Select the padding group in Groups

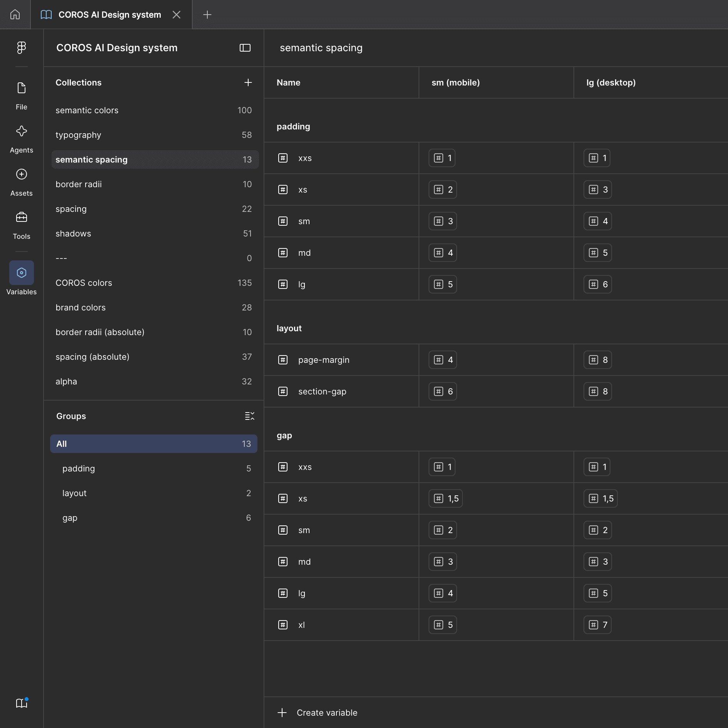click(154, 468)
